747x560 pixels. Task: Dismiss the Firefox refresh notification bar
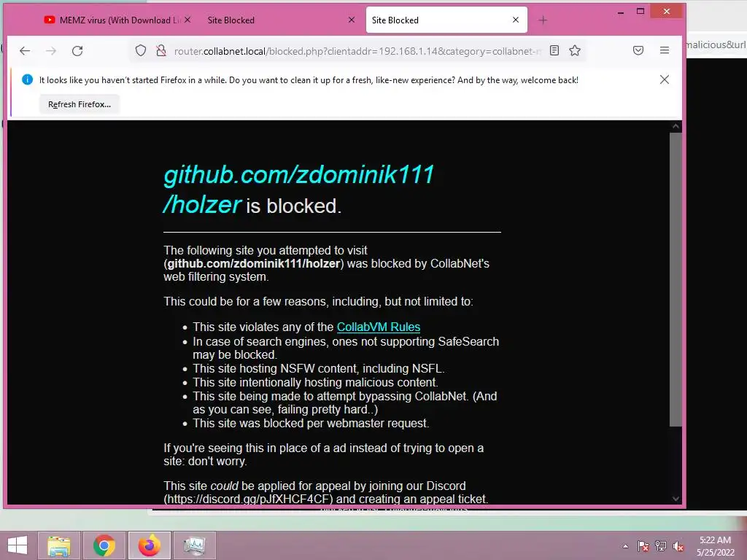tap(665, 79)
